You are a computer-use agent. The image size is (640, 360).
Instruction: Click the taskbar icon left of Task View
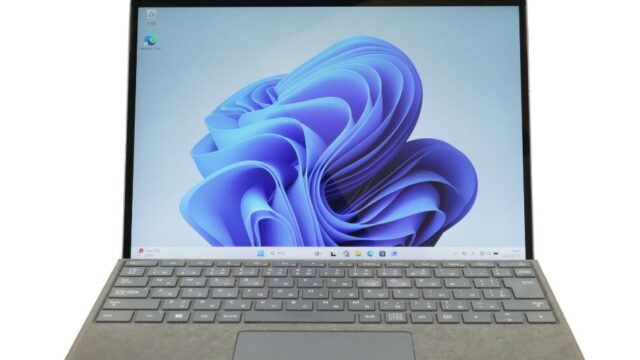[x=318, y=253]
